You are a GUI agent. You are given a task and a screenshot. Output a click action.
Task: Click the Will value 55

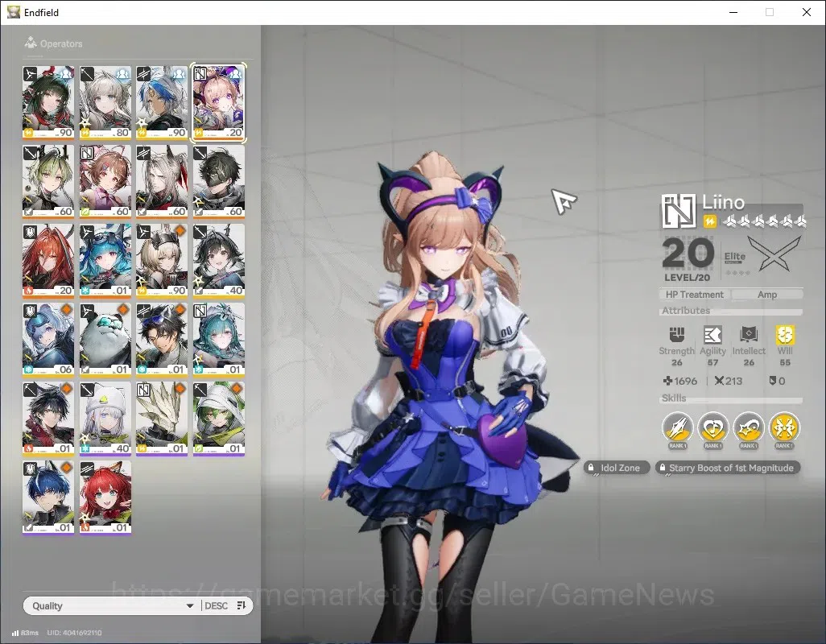785,363
